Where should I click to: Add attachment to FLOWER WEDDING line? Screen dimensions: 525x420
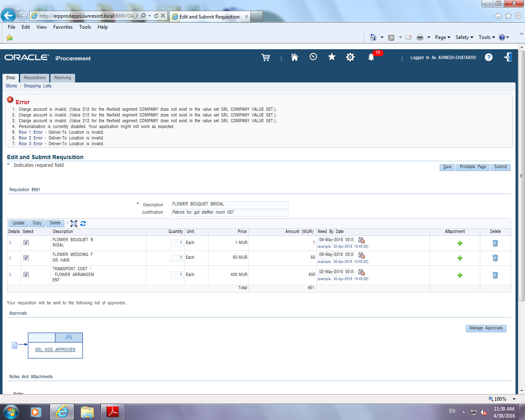tap(460, 258)
